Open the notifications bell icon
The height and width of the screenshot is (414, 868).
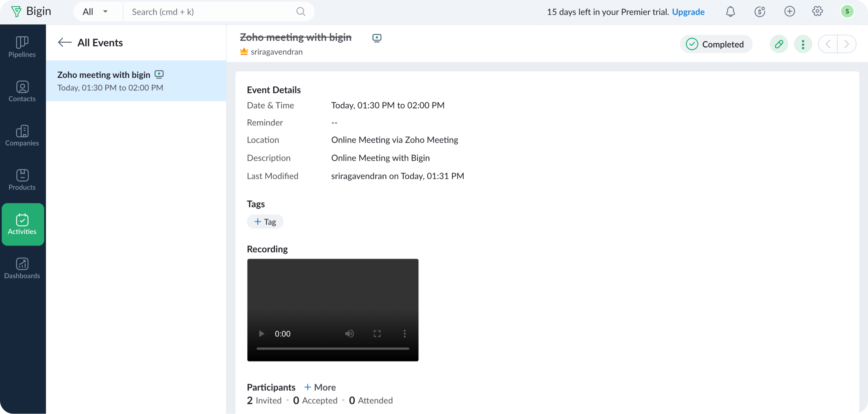tap(730, 12)
